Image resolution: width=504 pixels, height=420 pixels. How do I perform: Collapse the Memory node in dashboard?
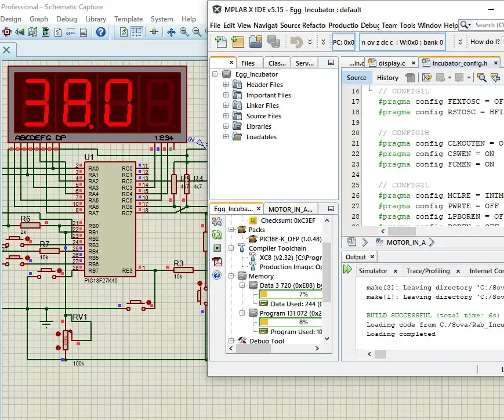pyautogui.click(x=232, y=276)
